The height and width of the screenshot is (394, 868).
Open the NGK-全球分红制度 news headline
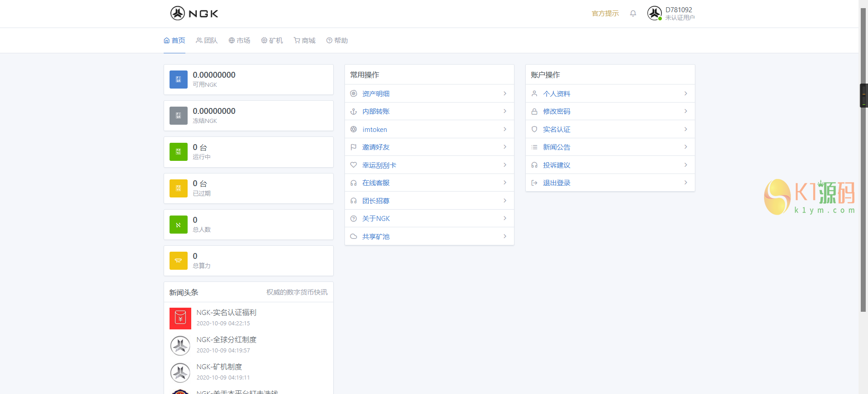[226, 340]
